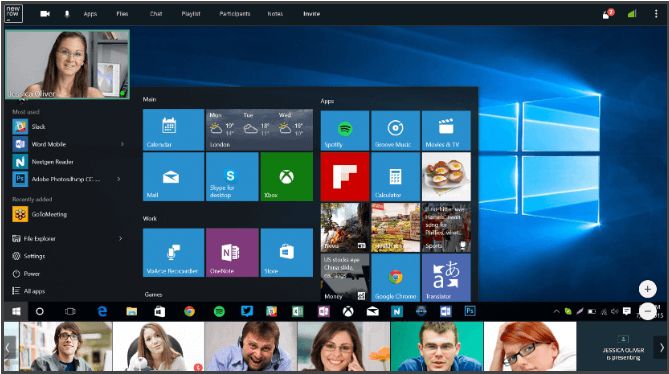Viewport: 669px width, 374px height.
Task: Expand Adobe Photoshop CC jump list arrow
Action: 119,179
